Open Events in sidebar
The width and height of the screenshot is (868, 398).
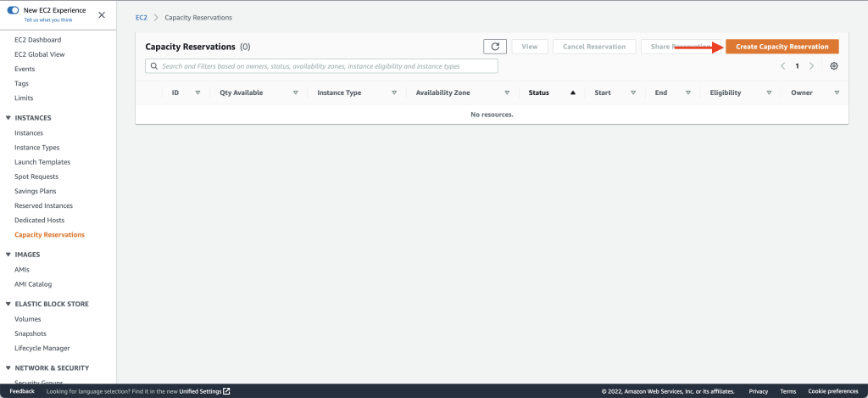pyautogui.click(x=25, y=69)
